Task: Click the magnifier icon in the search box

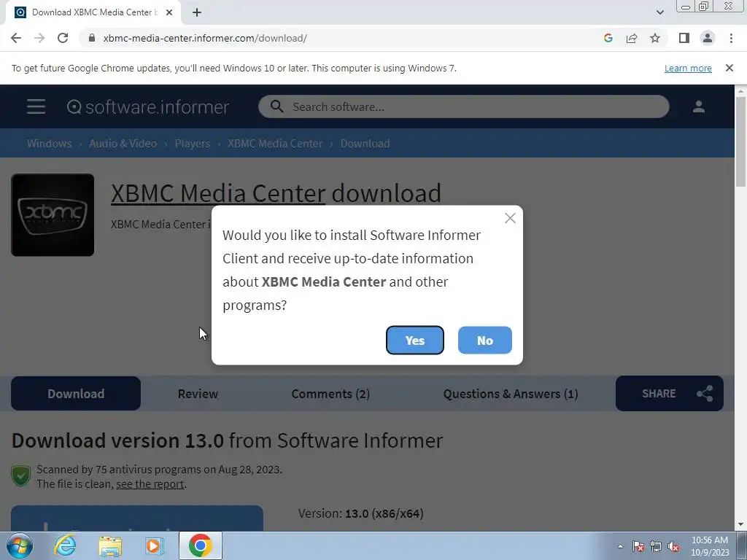Action: 276,106
